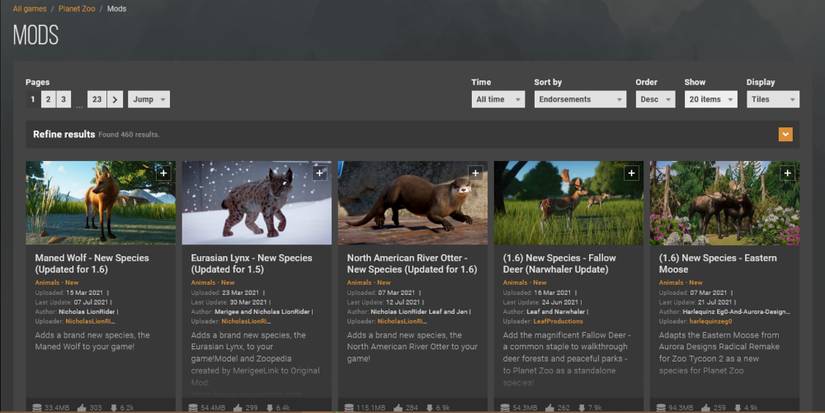The height and width of the screenshot is (413, 825).
Task: Go to next page with arrow button
Action: click(115, 99)
